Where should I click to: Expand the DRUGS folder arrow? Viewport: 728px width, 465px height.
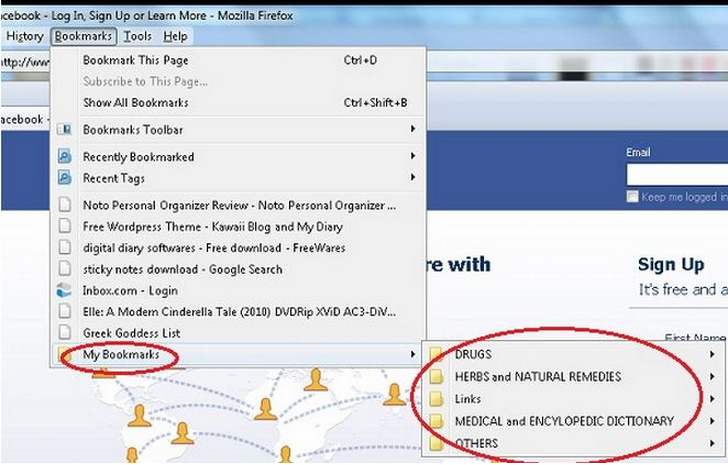click(712, 355)
